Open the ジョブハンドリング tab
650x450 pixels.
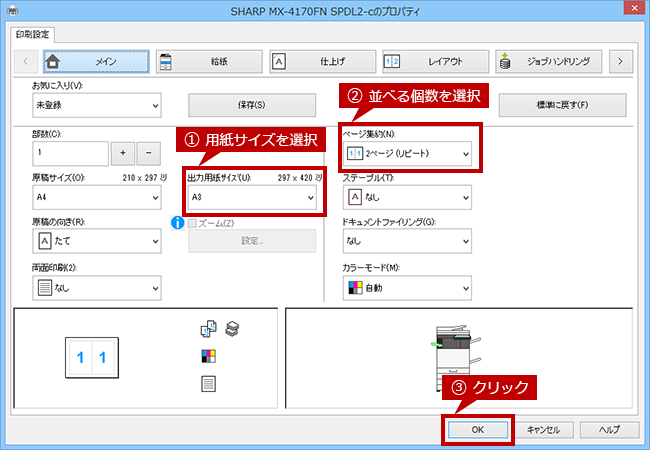coord(548,62)
